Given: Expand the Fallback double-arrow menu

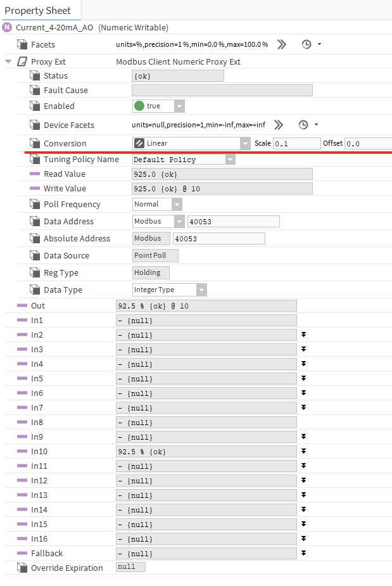Looking at the screenshot, I should point(303,553).
